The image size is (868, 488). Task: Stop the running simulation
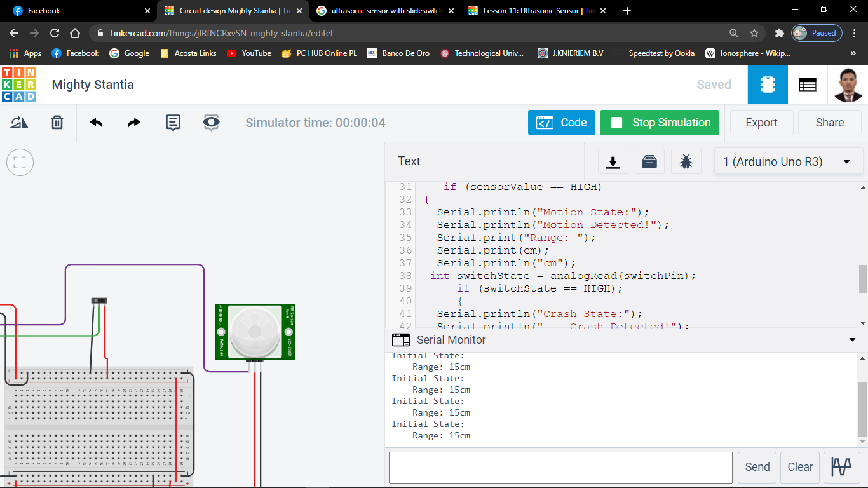tap(659, 122)
